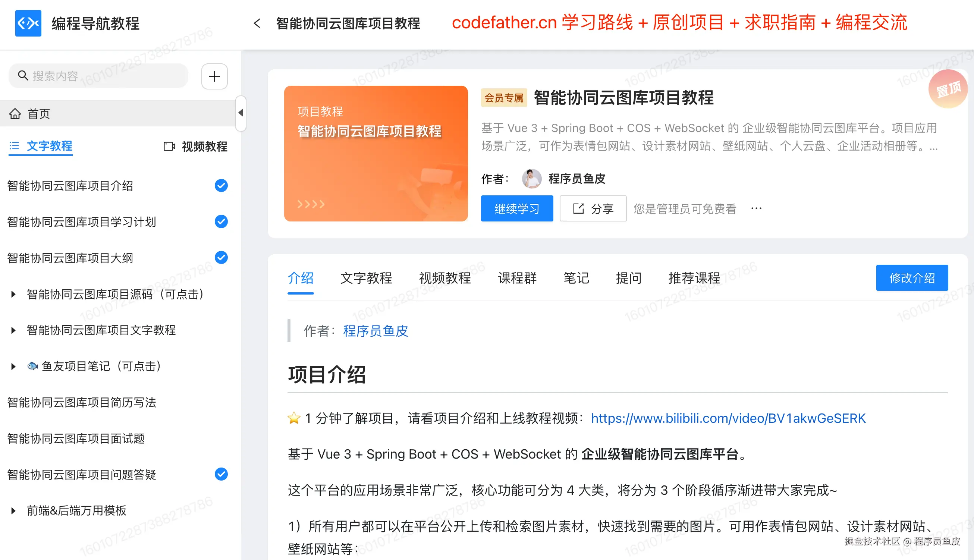Image resolution: width=974 pixels, height=560 pixels.
Task: Toggle the completion check for 智能协同云图库项目学习计划
Action: [x=221, y=221]
